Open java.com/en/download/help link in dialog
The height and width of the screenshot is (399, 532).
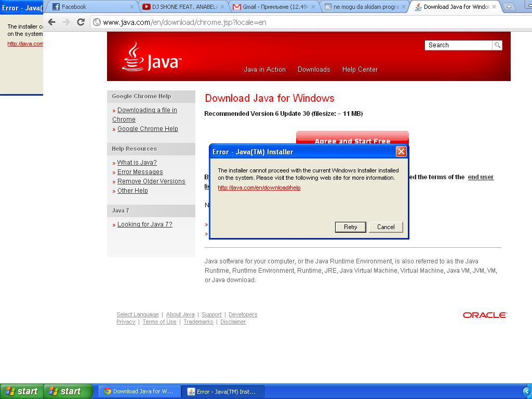[x=259, y=188]
